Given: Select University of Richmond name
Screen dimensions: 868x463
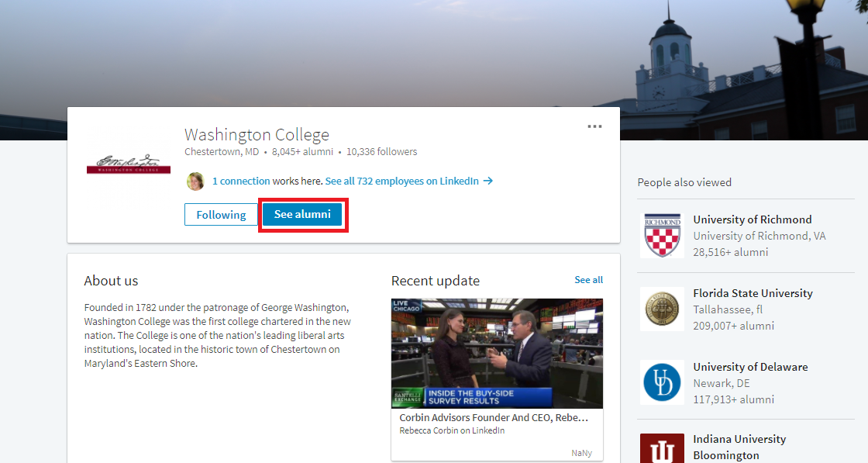Looking at the screenshot, I should [753, 219].
